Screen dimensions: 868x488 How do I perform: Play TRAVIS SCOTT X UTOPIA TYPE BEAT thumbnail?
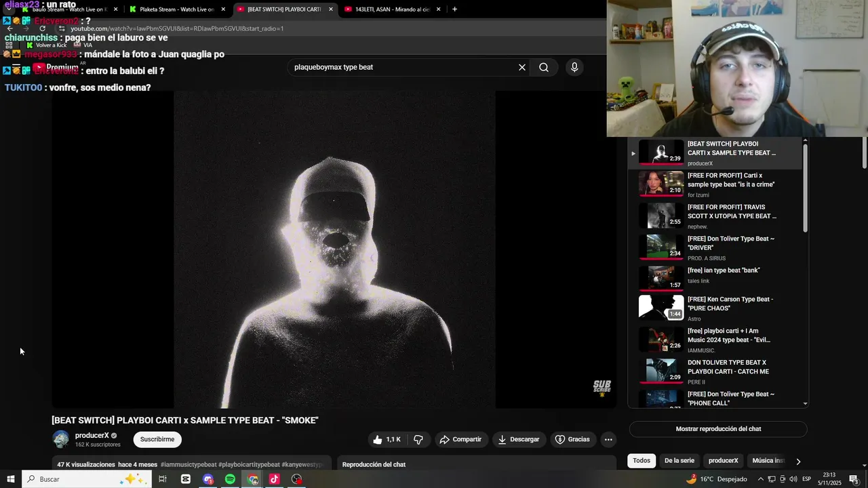pyautogui.click(x=661, y=216)
